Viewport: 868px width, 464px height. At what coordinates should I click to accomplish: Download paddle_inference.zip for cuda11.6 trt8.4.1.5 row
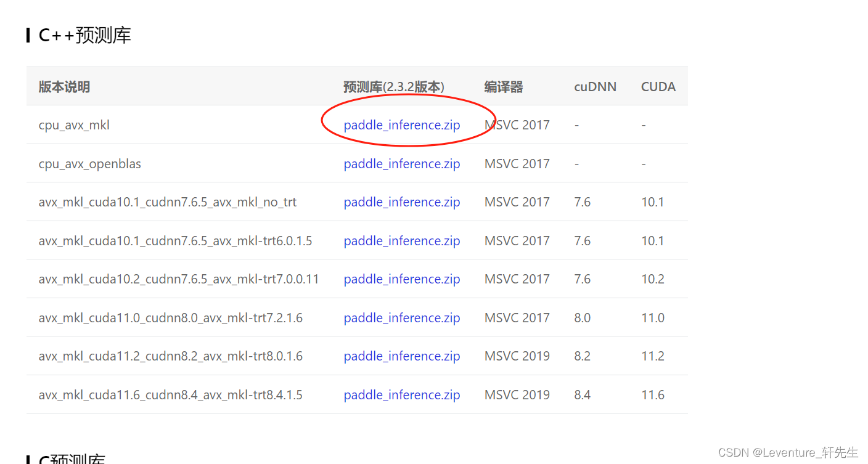point(402,395)
